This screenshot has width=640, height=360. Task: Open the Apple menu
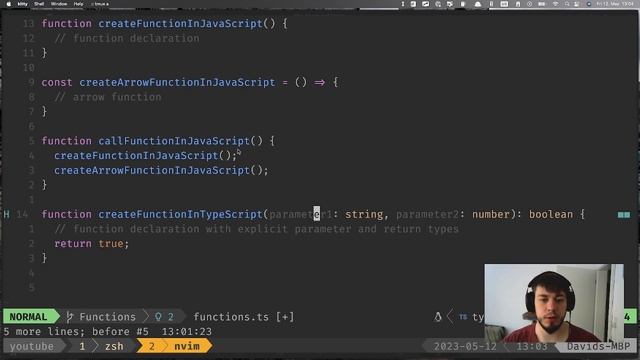coord(9,4)
